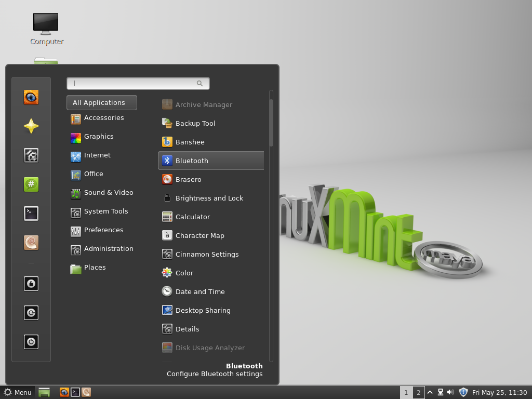The height and width of the screenshot is (399, 532).
Task: Launch the green hash chat favorite
Action: 31,184
